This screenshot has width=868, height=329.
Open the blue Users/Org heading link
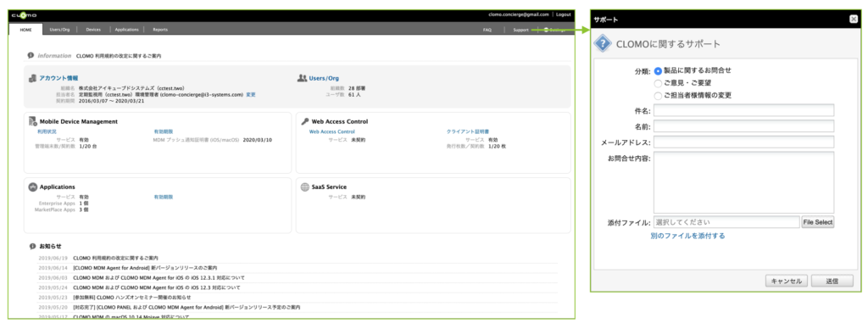point(324,79)
